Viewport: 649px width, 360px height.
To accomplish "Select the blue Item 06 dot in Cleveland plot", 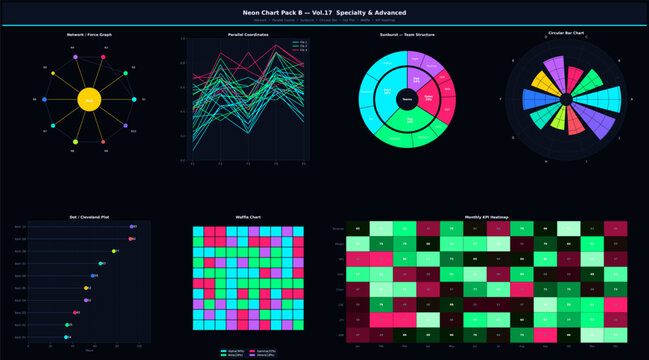I will 93,276.
